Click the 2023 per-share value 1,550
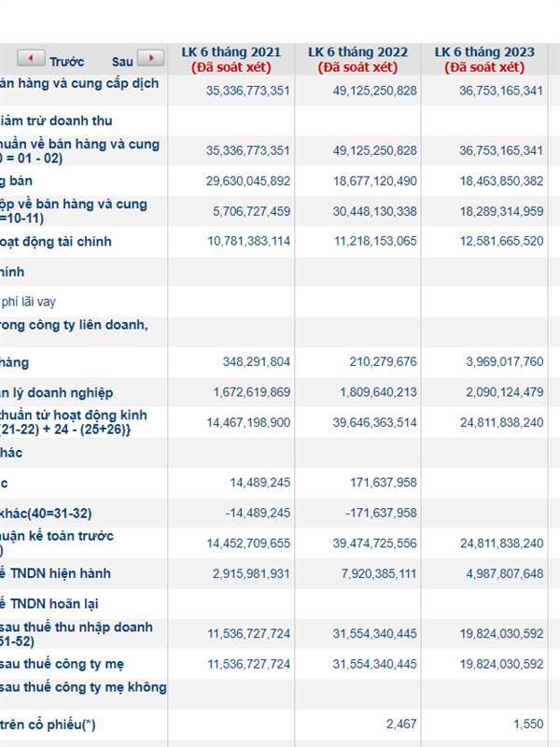Screen dimensions: 560x747 click(527, 725)
